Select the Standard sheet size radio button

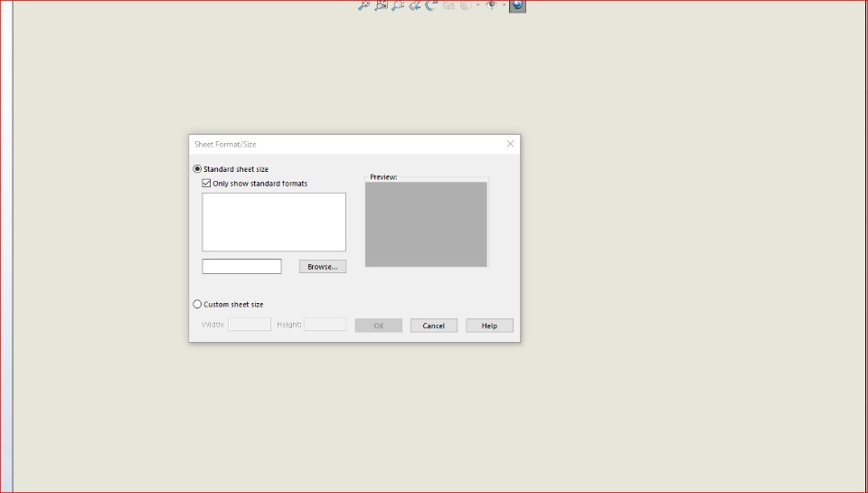(x=197, y=169)
